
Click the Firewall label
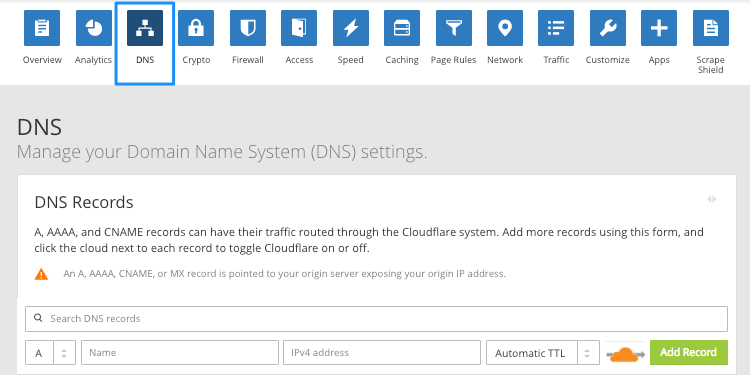click(248, 60)
